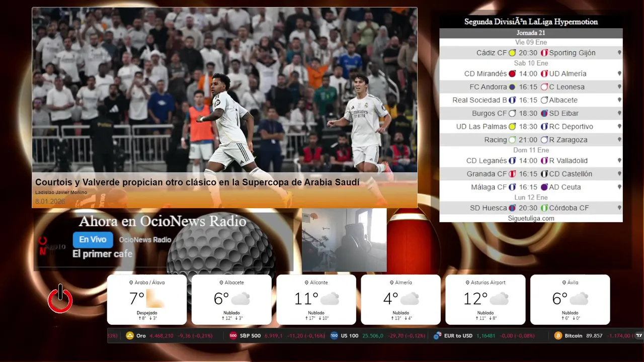Click the Alicante weather cloud icon
The image size is (644, 362).
pos(330,299)
